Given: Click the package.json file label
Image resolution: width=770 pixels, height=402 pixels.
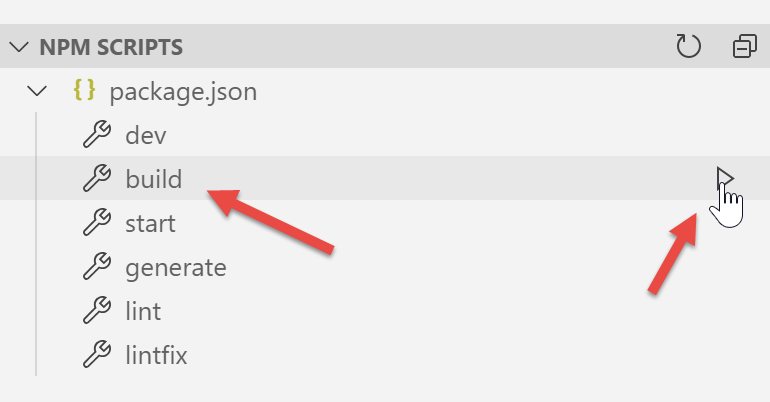Looking at the screenshot, I should point(183,91).
